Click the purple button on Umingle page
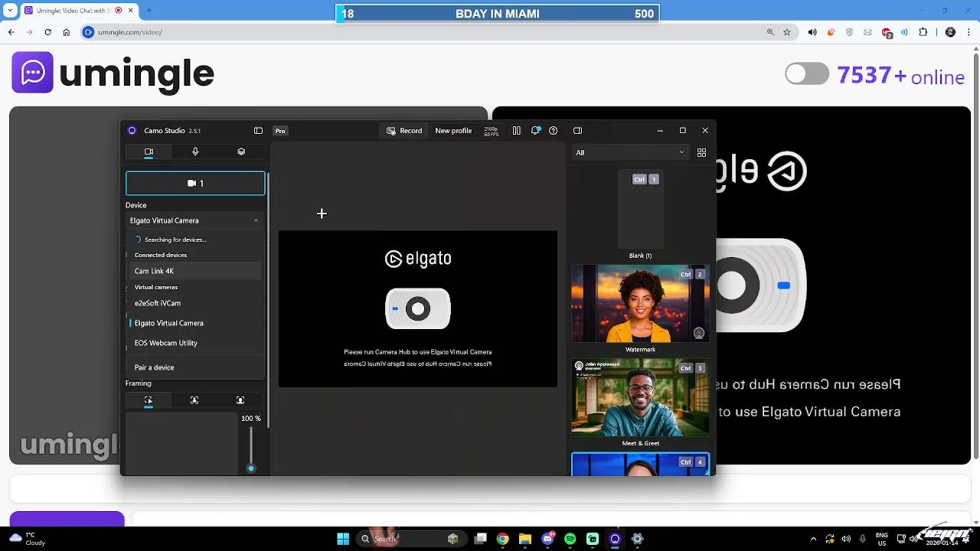The height and width of the screenshot is (551, 980). pos(67,519)
